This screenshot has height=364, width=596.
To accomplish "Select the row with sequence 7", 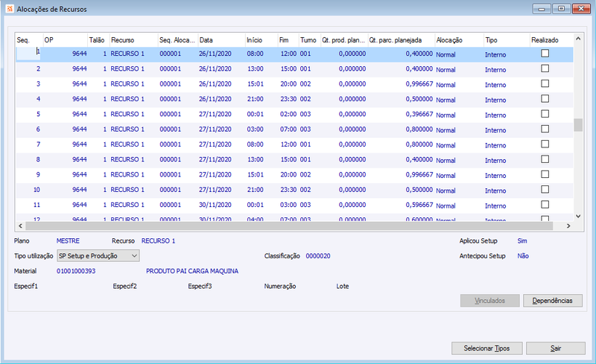I will click(294, 144).
